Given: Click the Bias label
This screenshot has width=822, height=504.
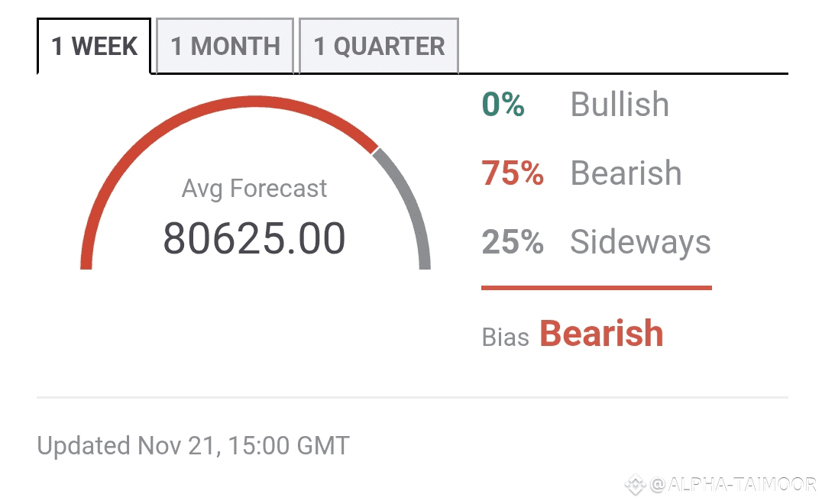Looking at the screenshot, I should (x=505, y=337).
